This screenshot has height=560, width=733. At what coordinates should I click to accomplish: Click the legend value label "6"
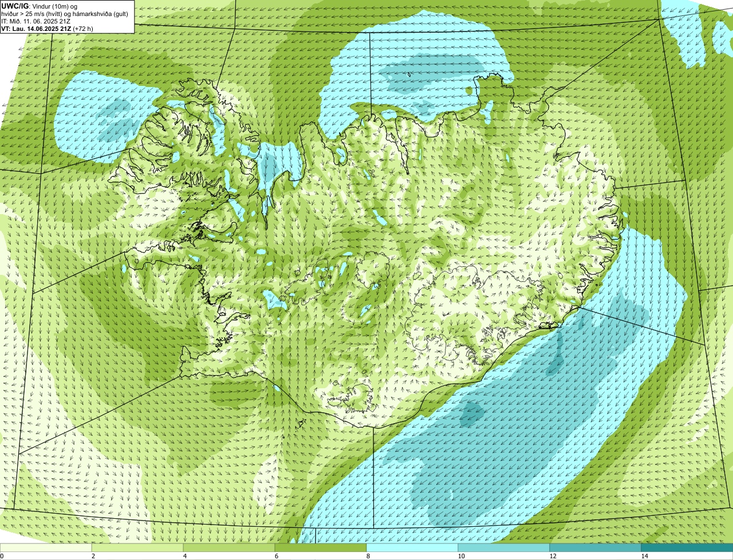coord(276,556)
